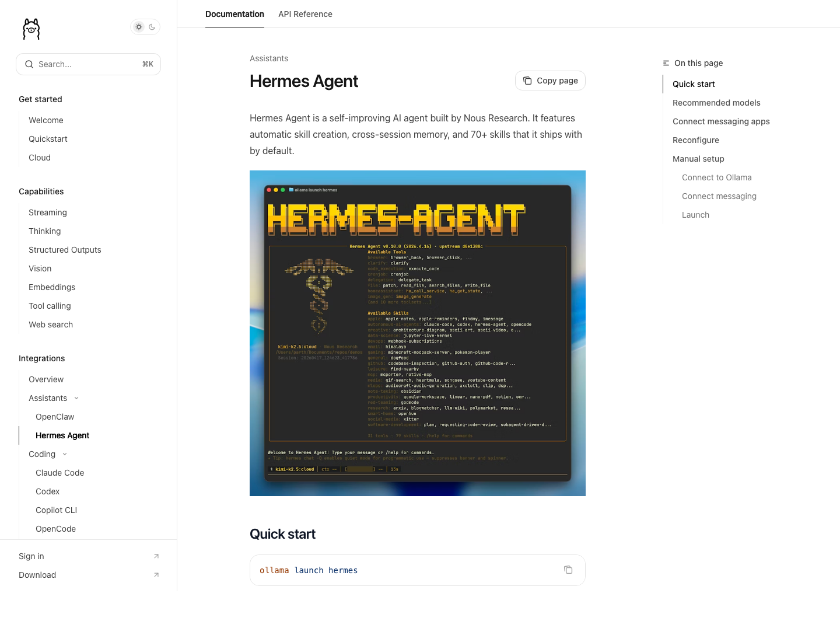Click the Copy page button
Image resolution: width=840 pixels, height=642 pixels.
pyautogui.click(x=550, y=81)
